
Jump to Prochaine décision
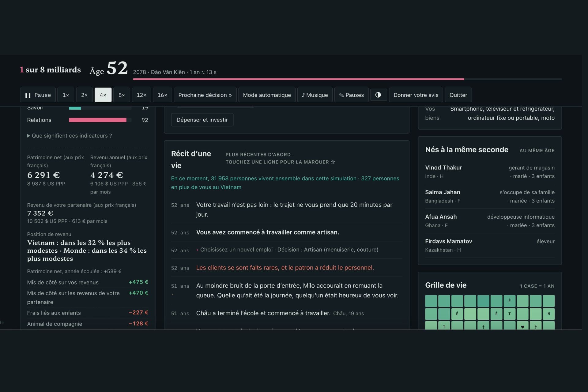[205, 95]
